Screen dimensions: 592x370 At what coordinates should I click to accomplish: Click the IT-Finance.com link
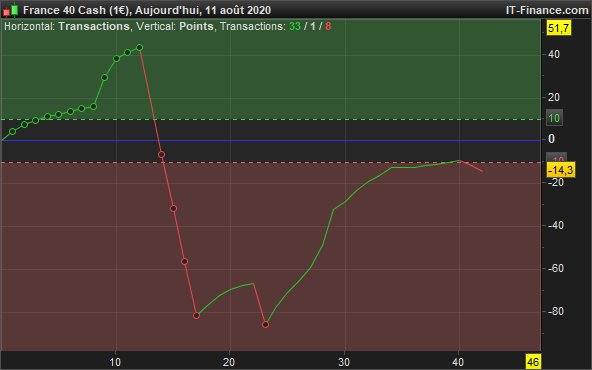pos(547,10)
